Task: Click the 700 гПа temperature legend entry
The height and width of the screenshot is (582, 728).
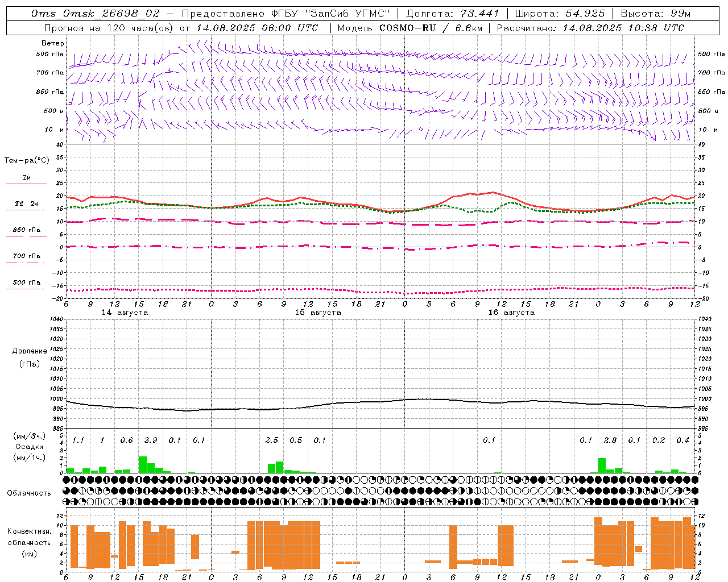Action: click(26, 256)
